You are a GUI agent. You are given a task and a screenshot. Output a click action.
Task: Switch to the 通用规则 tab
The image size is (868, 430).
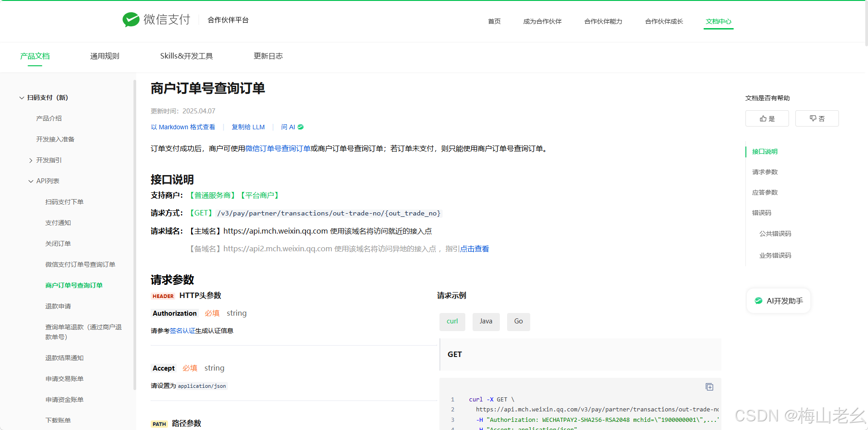pyautogui.click(x=104, y=56)
